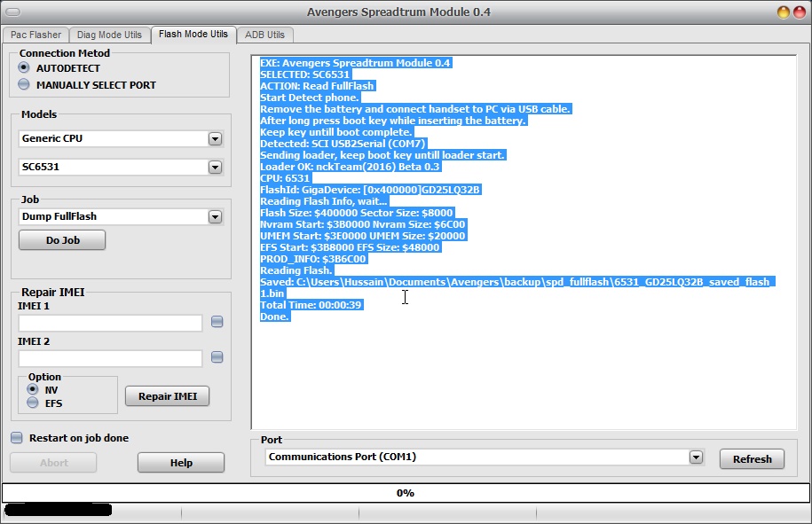The height and width of the screenshot is (524, 812).
Task: Click log line starting 'UMEM Start: $3E0000'
Action: point(363,235)
